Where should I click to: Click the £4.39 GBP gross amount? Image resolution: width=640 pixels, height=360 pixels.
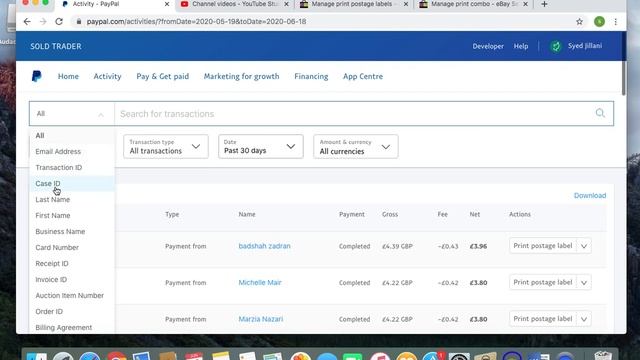click(397, 246)
